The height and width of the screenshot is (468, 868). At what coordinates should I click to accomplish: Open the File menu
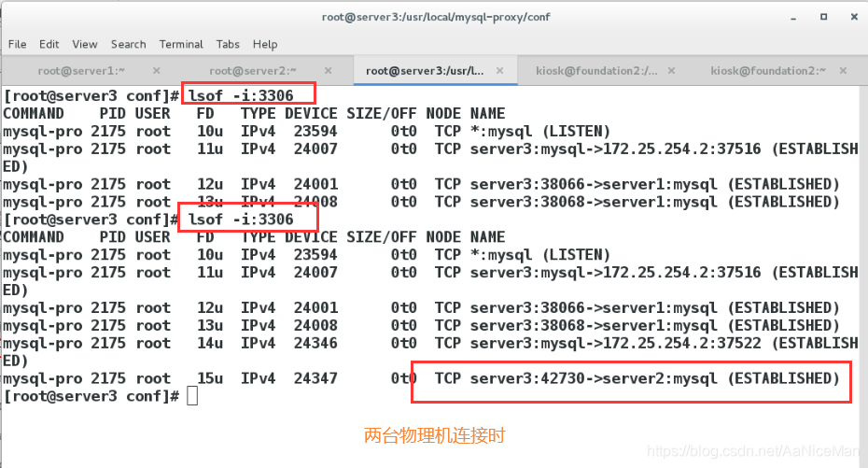(17, 44)
